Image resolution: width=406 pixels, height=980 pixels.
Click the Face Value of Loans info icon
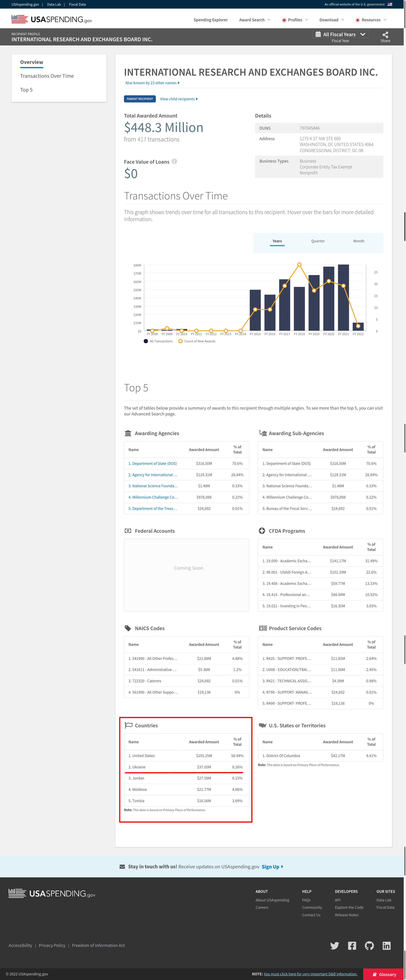pos(174,161)
